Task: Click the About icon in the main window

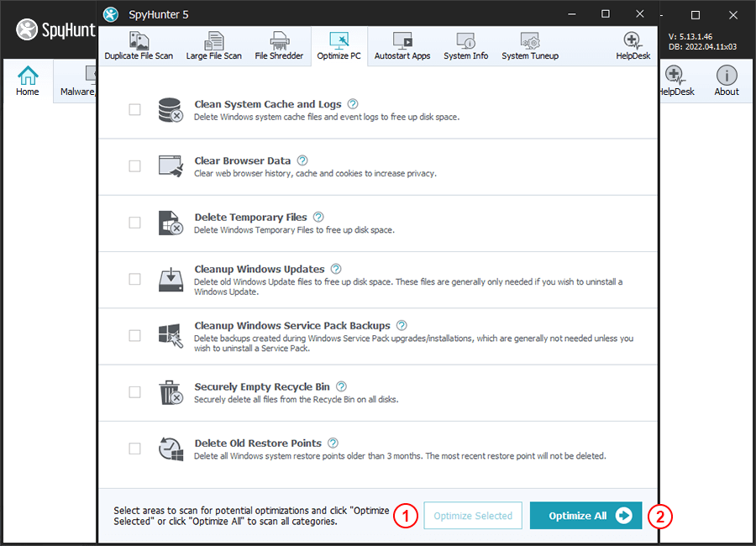Action: [727, 81]
